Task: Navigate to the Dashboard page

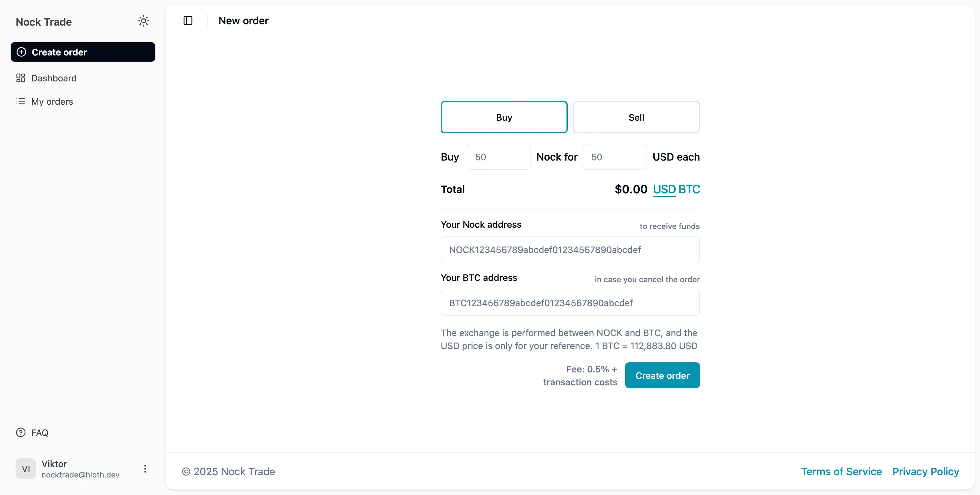Action: pos(54,78)
